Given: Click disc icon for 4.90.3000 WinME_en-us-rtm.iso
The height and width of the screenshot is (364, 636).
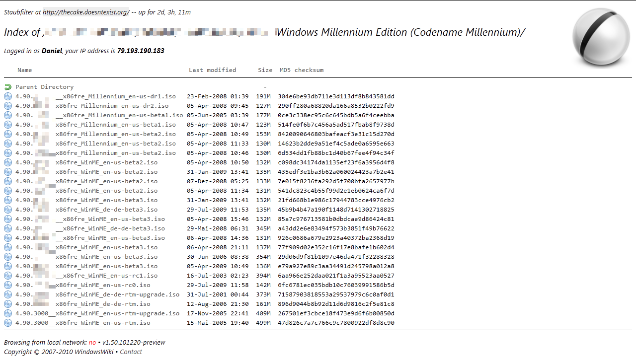Looking at the screenshot, I should coord(7,323).
